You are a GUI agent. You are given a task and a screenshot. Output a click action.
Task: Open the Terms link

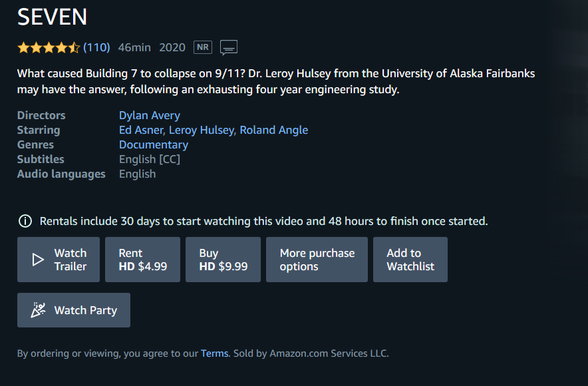(214, 353)
